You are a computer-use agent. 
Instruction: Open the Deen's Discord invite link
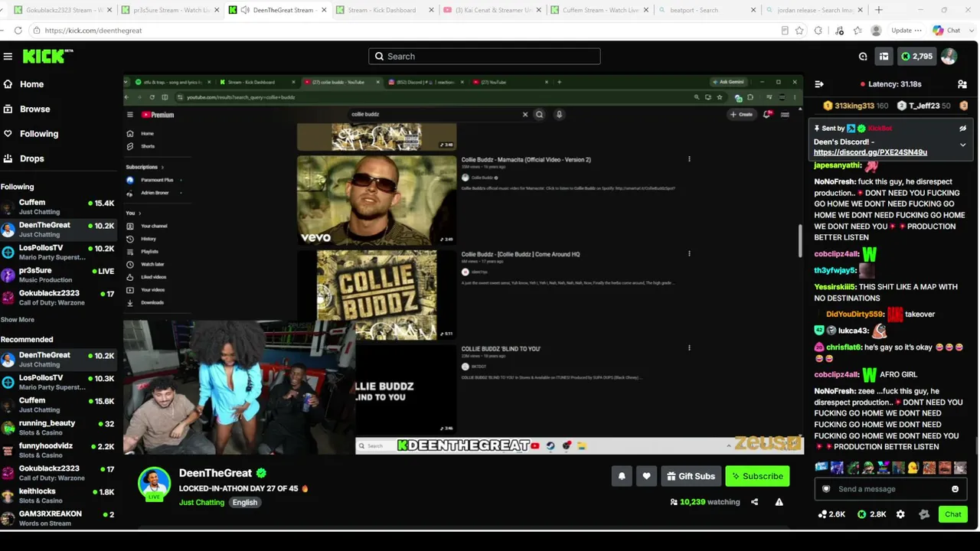[x=870, y=152]
